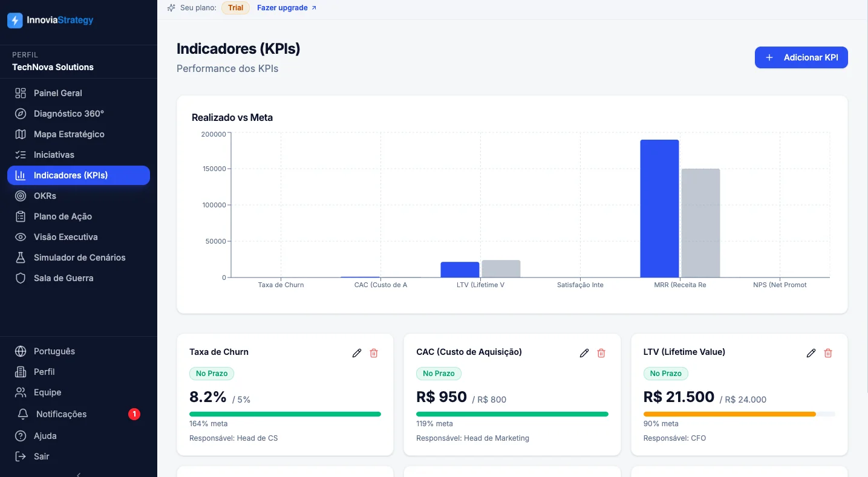Click the Mapa Estratégico map icon
Image resolution: width=868 pixels, height=477 pixels.
click(21, 134)
